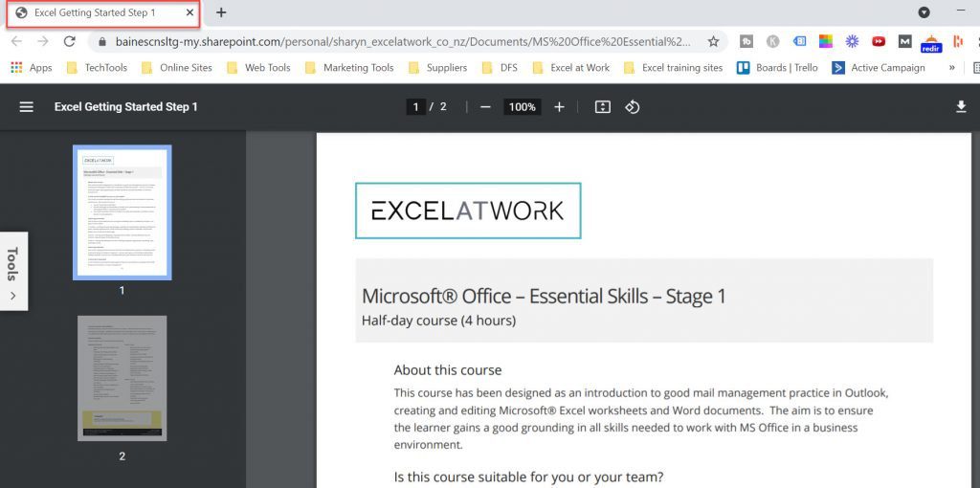Click 'Is this course suitable for you' heading
Viewport: 980px width, 488px height.
(528, 477)
